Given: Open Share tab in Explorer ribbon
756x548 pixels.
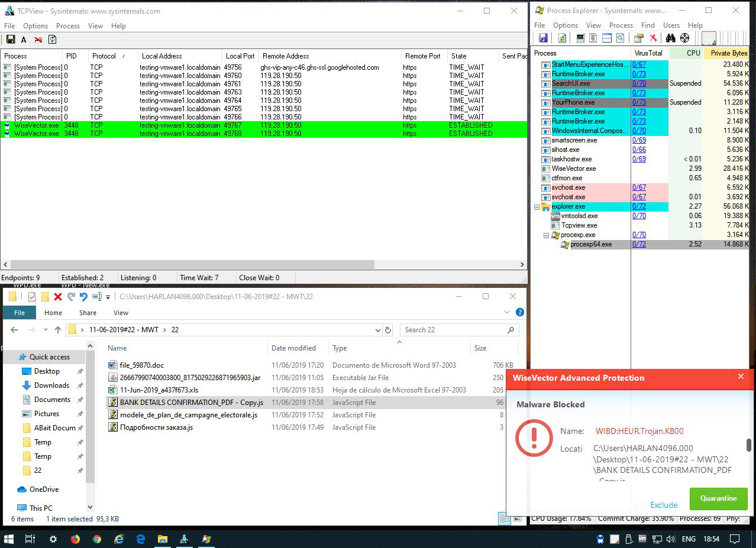Looking at the screenshot, I should point(88,313).
